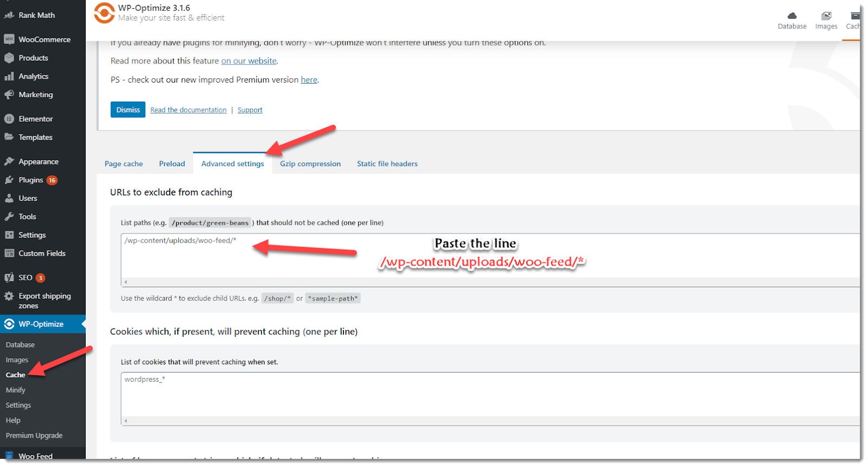Screen dimensions: 868x467
Task: Click the Marketing megaphone icon
Action: click(9, 94)
